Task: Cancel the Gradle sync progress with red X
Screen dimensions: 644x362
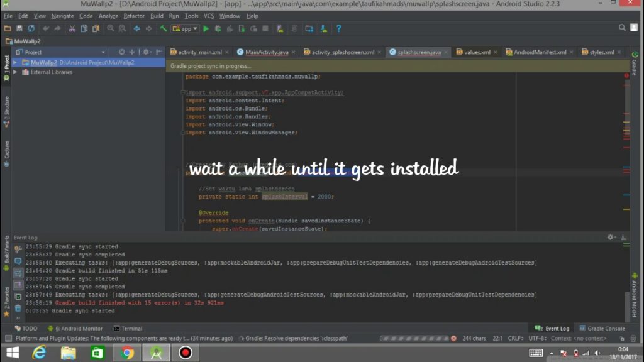Action: point(454,339)
